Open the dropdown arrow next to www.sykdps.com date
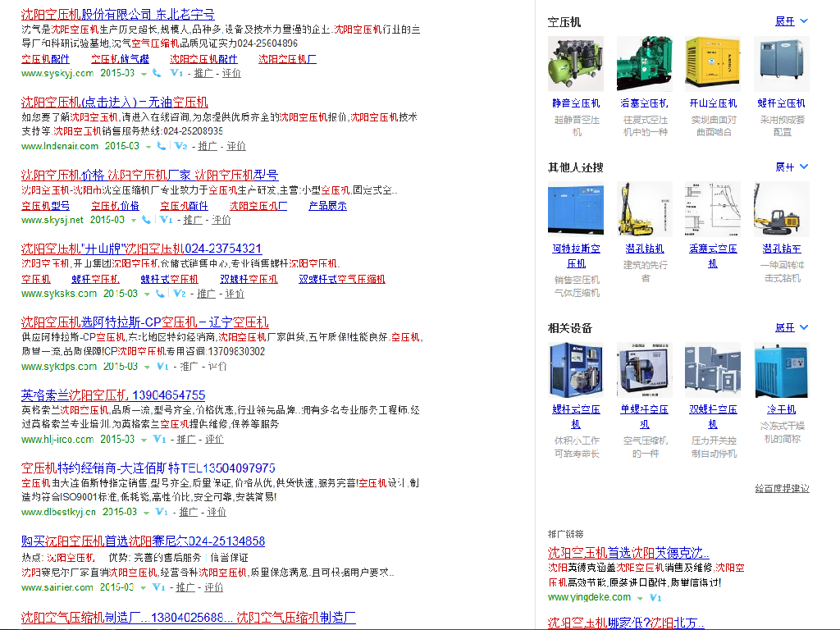This screenshot has height=630, width=840. click(147, 367)
